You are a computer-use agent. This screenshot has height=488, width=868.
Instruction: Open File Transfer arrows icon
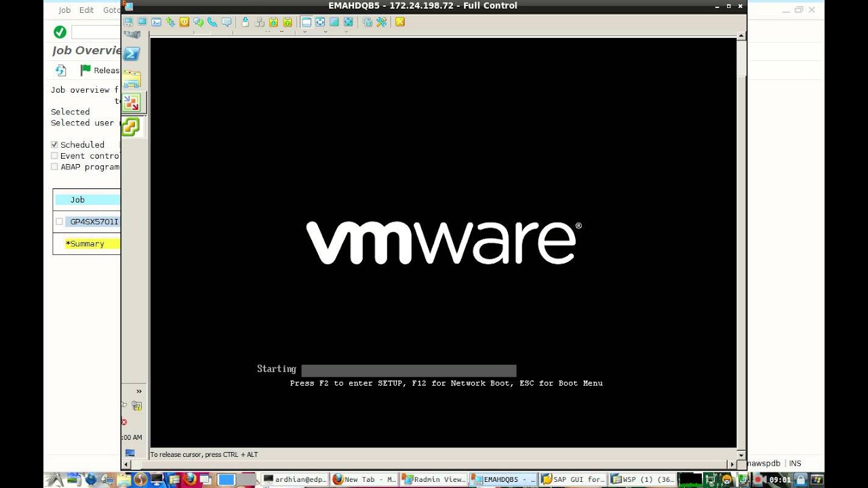click(170, 22)
